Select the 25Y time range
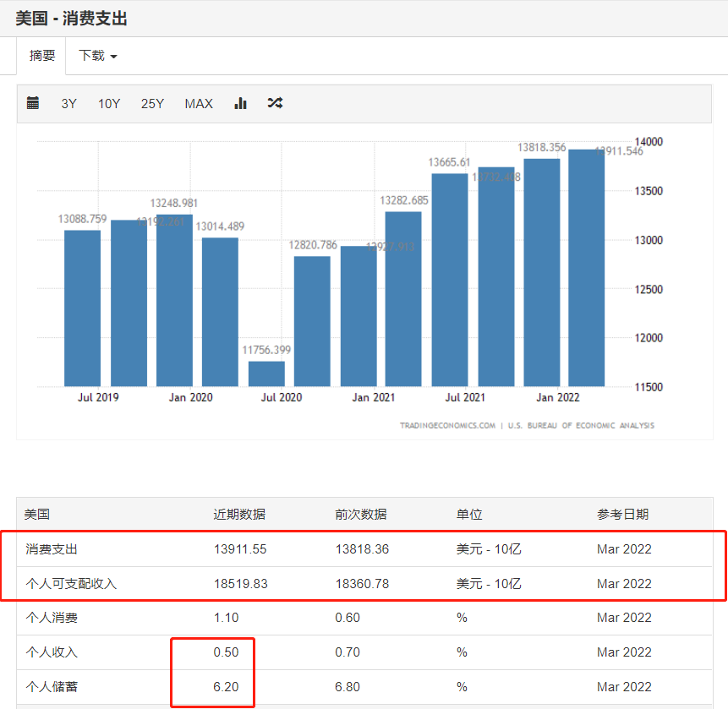 [x=152, y=103]
